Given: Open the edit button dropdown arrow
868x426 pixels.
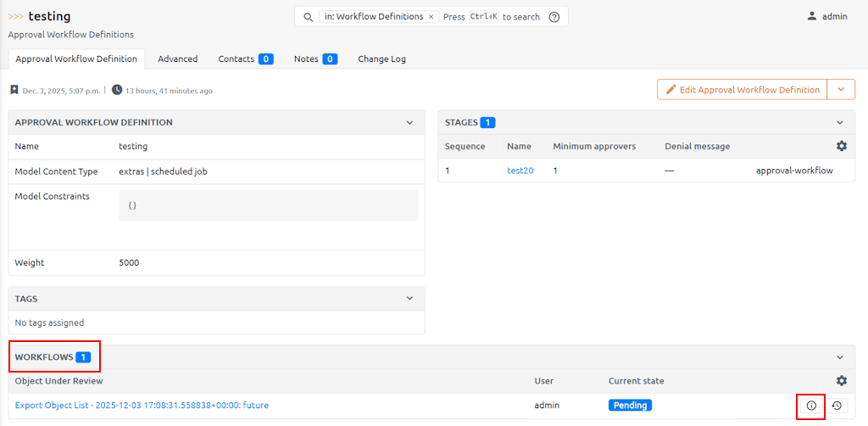Looking at the screenshot, I should [841, 90].
